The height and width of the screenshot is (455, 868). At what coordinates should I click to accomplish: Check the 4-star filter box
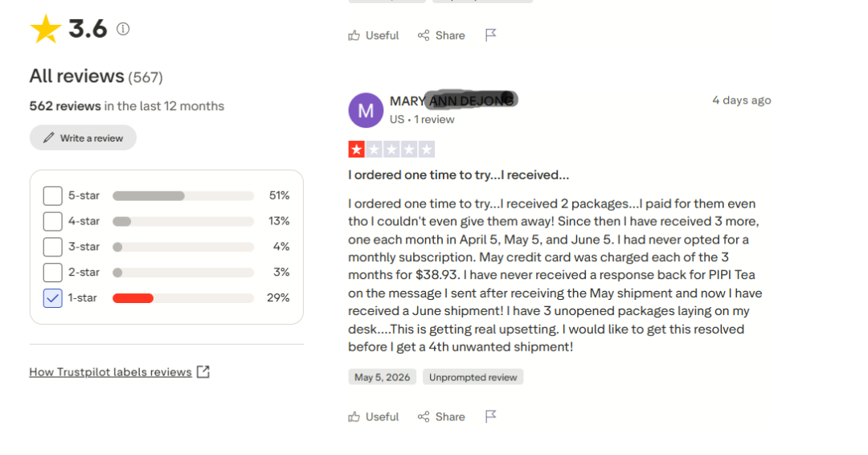[x=52, y=221]
